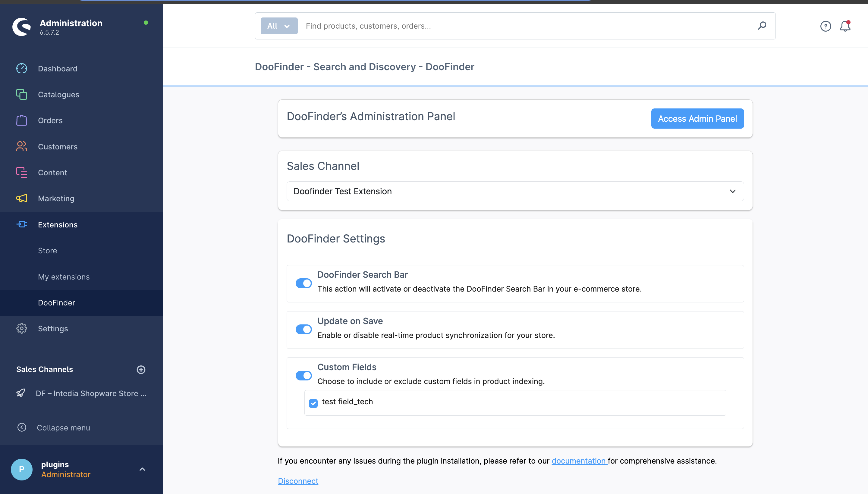
Task: Open the Dashboard gauge icon
Action: pyautogui.click(x=22, y=68)
